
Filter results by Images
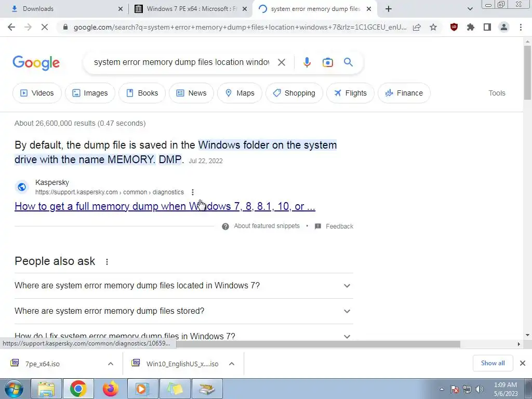(x=90, y=93)
